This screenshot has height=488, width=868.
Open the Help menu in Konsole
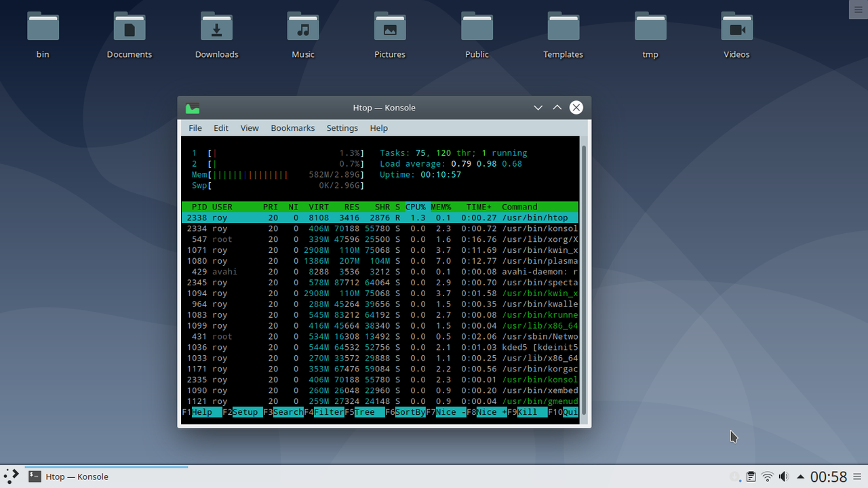click(x=379, y=128)
